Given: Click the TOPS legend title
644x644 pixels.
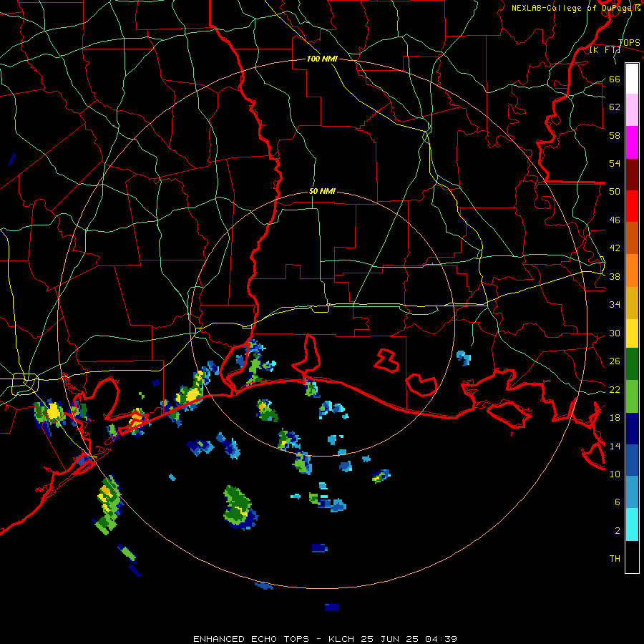Looking at the screenshot, I should pyautogui.click(x=629, y=43).
